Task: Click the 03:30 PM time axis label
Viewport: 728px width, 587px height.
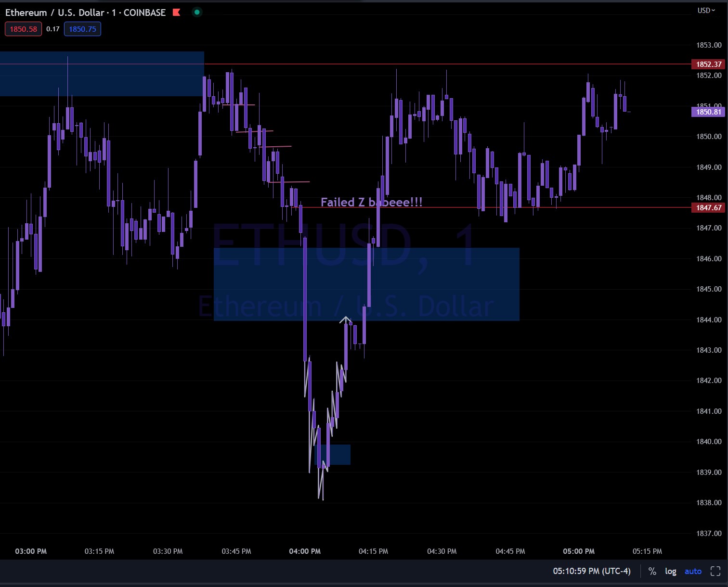Action: pyautogui.click(x=168, y=551)
